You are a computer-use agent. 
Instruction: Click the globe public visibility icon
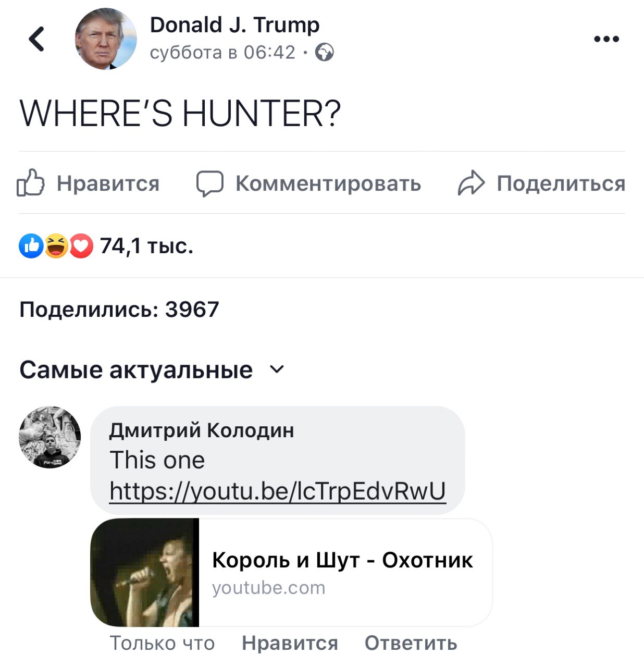click(325, 53)
